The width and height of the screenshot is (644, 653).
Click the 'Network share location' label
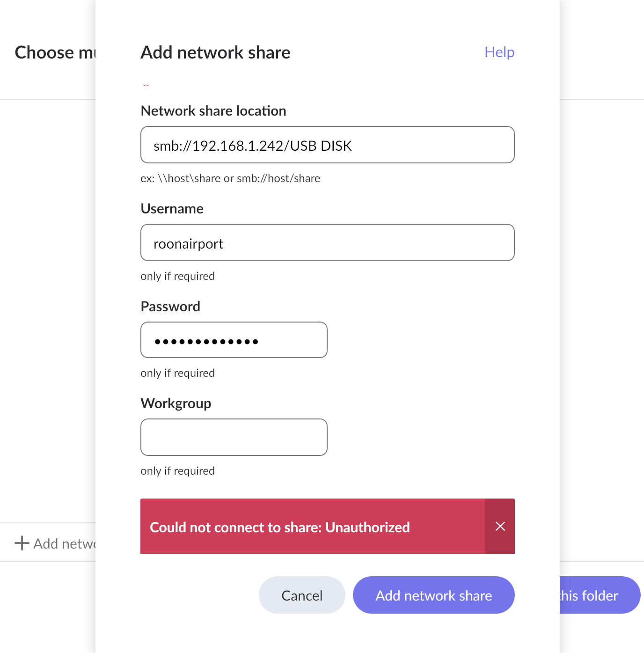(x=213, y=111)
